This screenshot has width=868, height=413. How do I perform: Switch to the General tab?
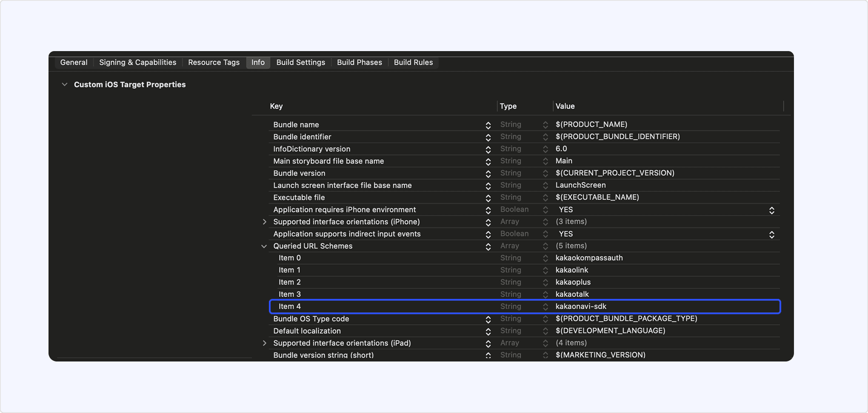pos(74,63)
